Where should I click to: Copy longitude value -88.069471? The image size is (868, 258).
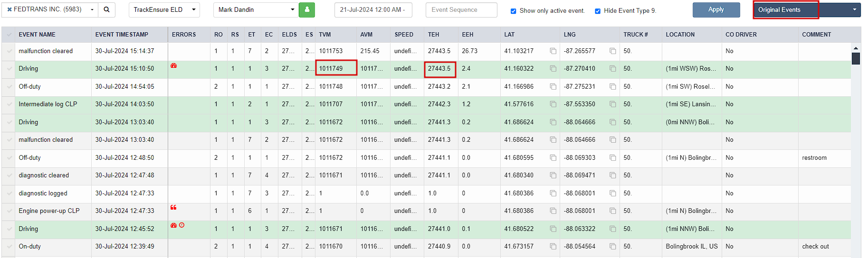click(613, 175)
